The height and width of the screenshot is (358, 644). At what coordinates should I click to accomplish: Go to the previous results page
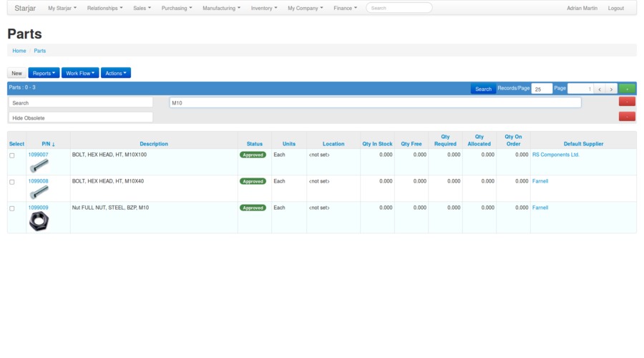point(600,89)
